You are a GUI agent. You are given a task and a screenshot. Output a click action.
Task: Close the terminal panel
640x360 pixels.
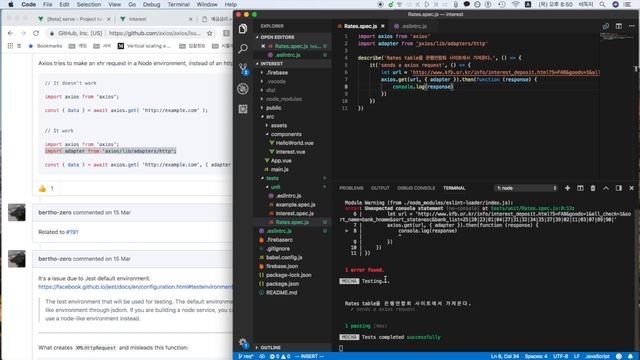point(631,188)
